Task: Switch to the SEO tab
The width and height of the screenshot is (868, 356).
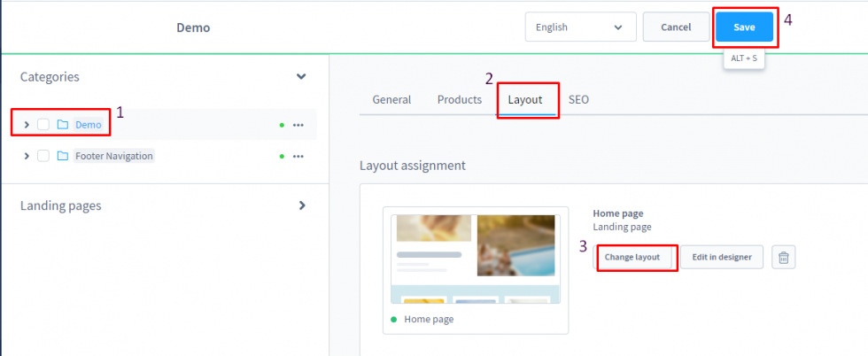Action: 578,99
